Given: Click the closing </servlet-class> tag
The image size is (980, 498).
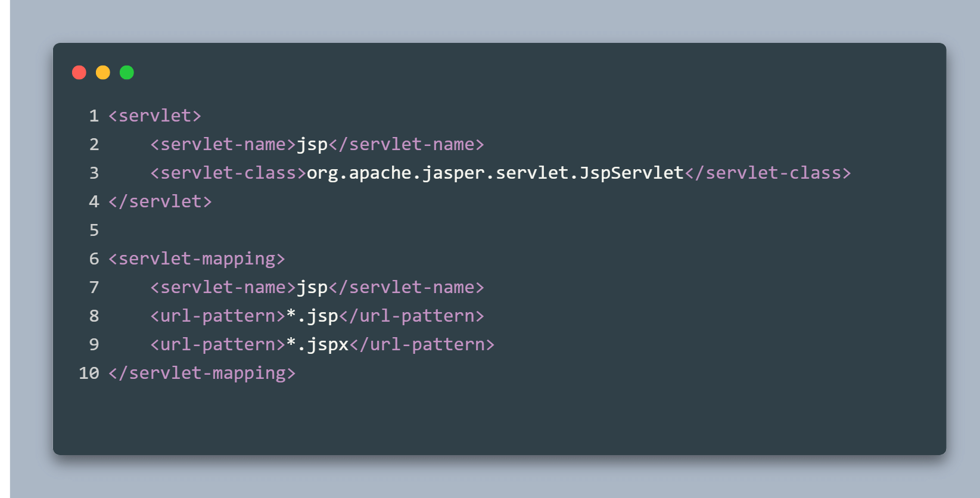Looking at the screenshot, I should click(x=768, y=173).
